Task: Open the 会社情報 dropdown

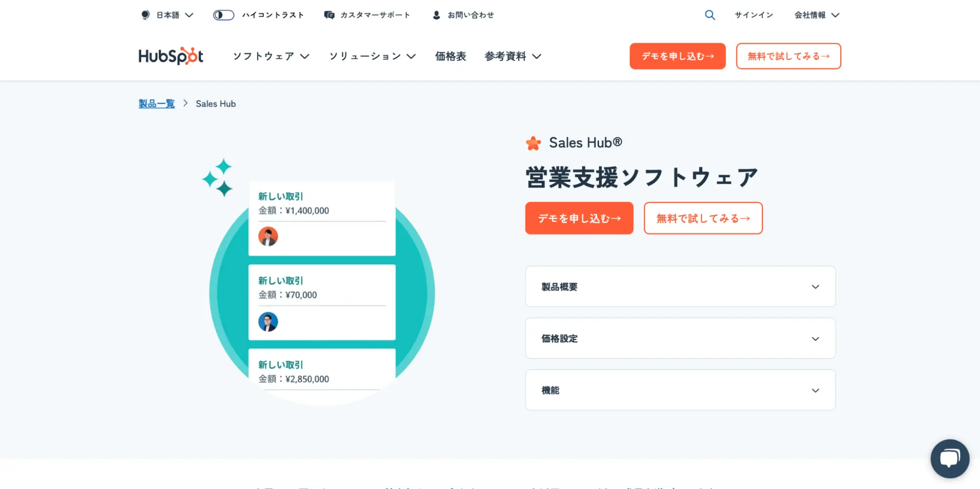Action: (x=817, y=15)
